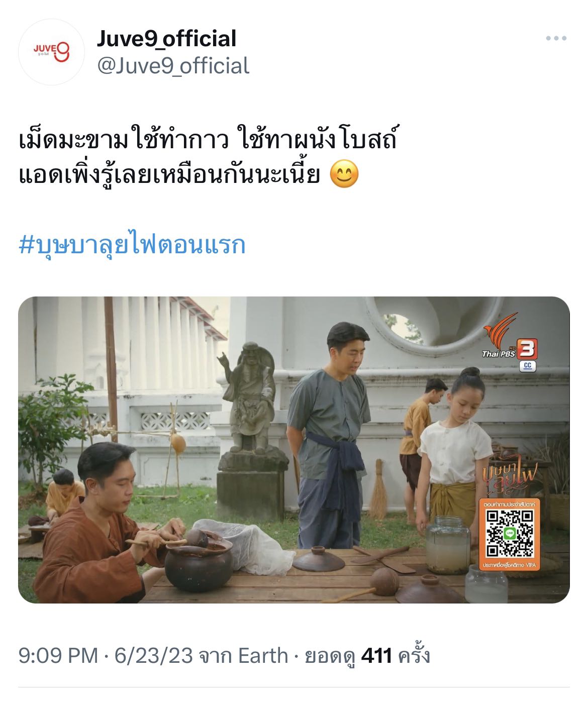
Task: Open the 9:09 PM timestamp
Action: tap(58, 656)
